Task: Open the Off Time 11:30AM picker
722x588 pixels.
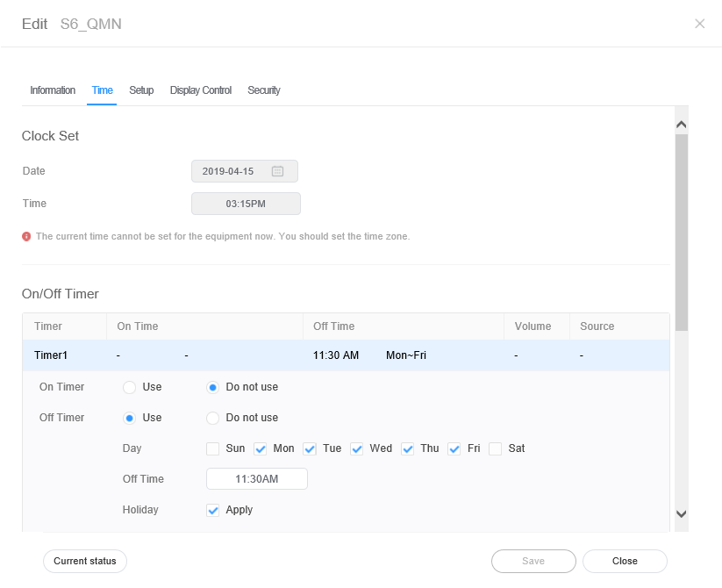Action: 256,479
